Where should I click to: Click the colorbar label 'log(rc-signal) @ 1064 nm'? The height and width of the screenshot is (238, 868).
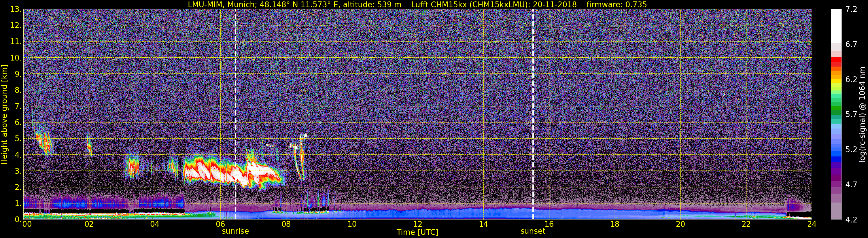tap(863, 114)
